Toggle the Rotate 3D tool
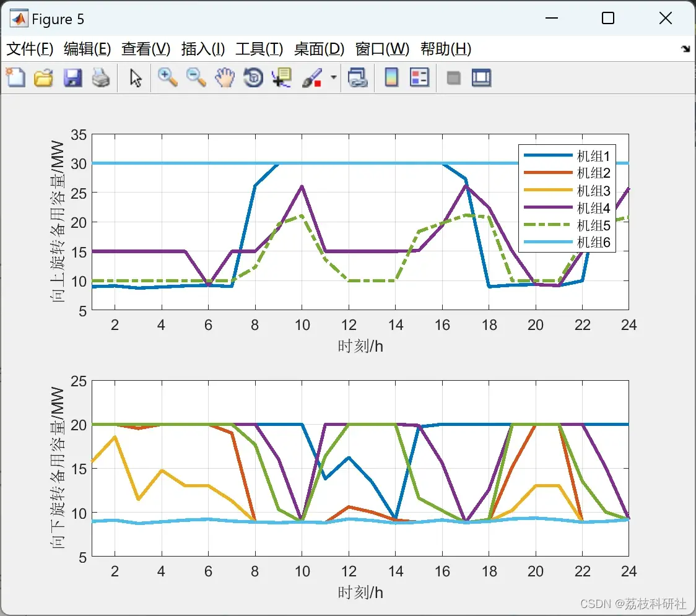The width and height of the screenshot is (696, 616). (253, 77)
